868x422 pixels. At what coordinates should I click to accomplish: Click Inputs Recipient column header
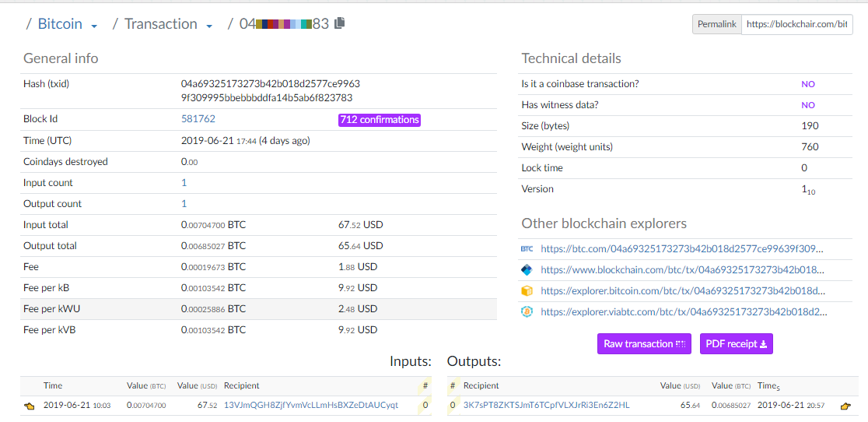(241, 385)
